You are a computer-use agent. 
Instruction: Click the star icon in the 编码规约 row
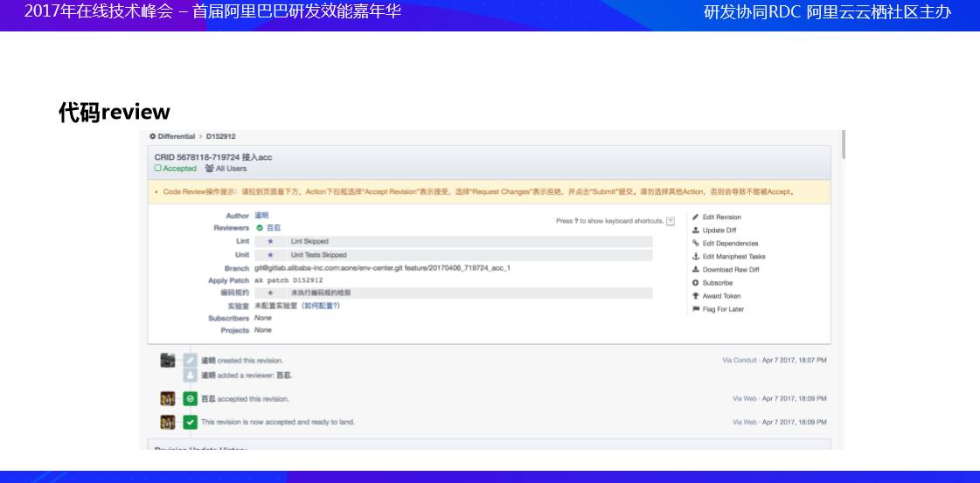[x=270, y=293]
